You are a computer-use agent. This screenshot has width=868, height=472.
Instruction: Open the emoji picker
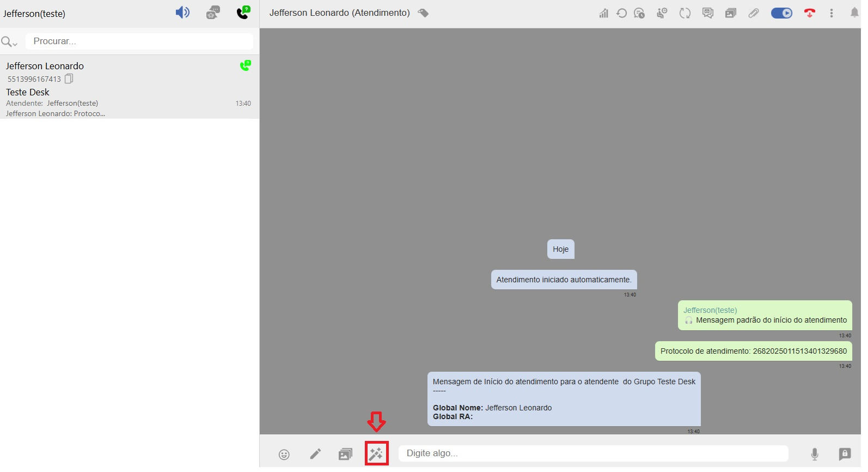[284, 455]
